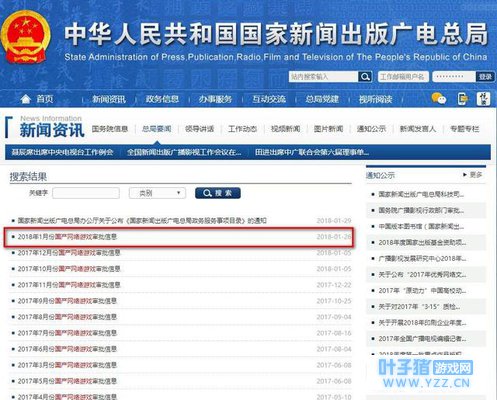This screenshot has width=497, height=400.
Task: Click the home house icon
Action: pos(26,99)
